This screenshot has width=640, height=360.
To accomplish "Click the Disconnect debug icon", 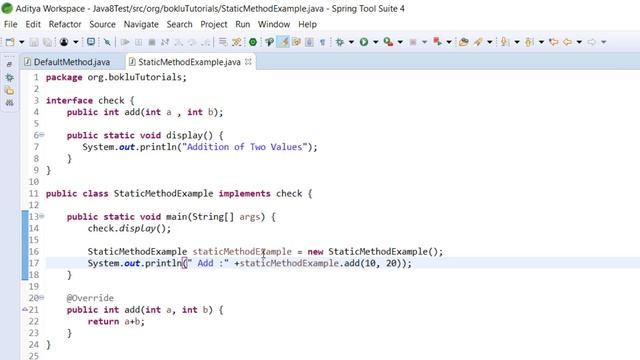I will pyautogui.click(x=165, y=42).
